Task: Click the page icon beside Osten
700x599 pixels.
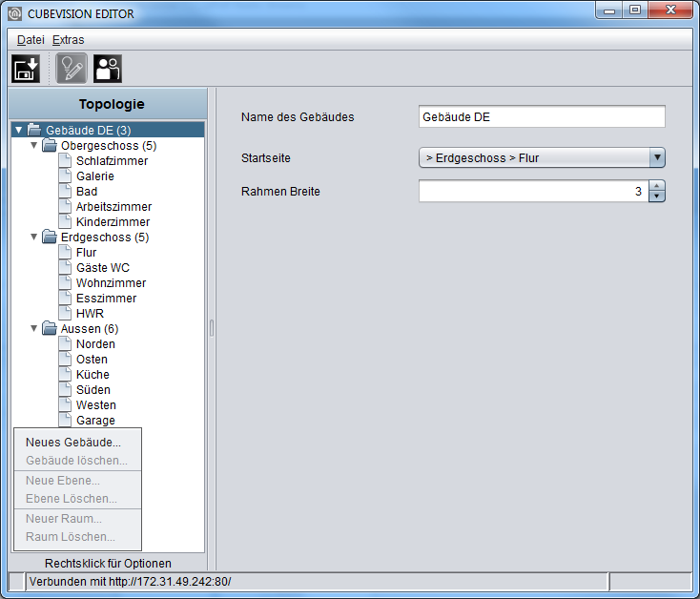Action: pyautogui.click(x=65, y=359)
